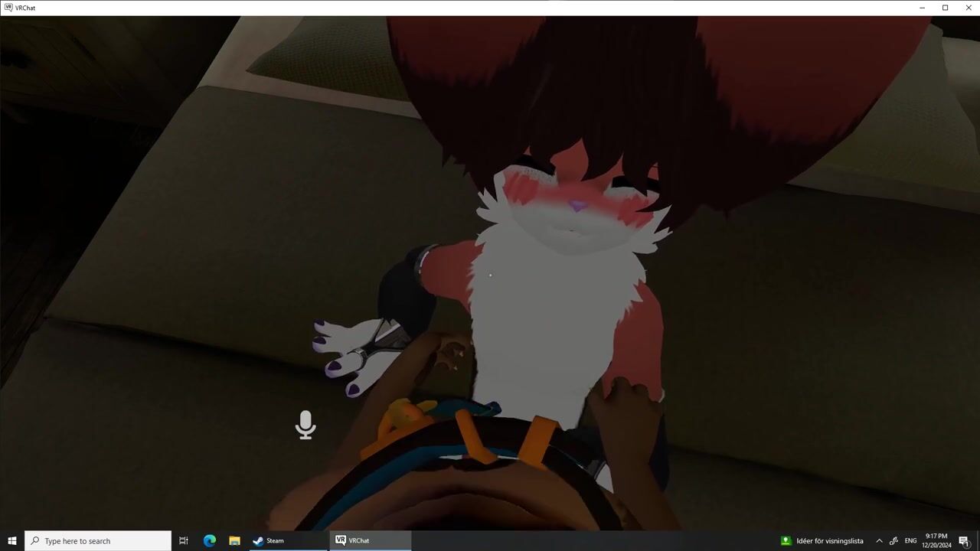Click the microphone mute indicator icon
The image size is (980, 551).
tap(305, 425)
